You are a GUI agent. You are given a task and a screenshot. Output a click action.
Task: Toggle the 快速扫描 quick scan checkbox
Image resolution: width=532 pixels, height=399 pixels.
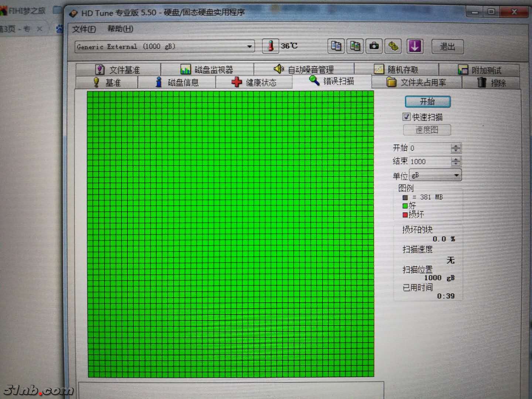(406, 117)
